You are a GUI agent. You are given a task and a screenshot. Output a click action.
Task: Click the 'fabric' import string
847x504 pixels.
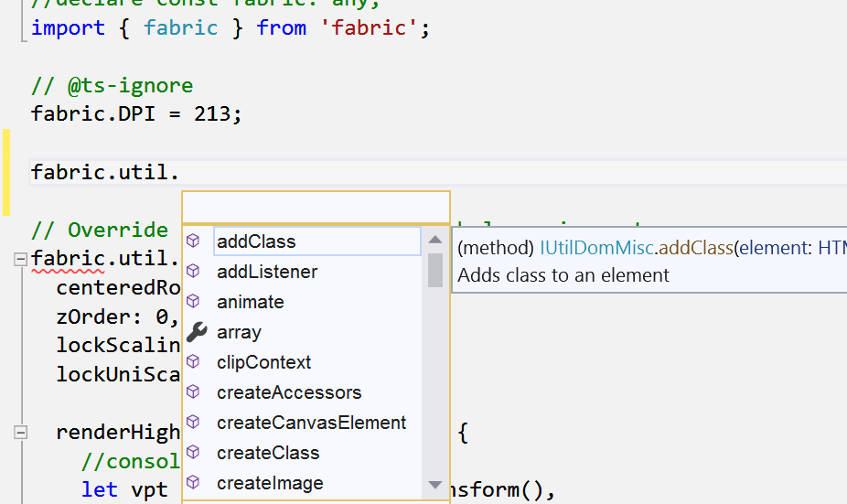tap(370, 27)
